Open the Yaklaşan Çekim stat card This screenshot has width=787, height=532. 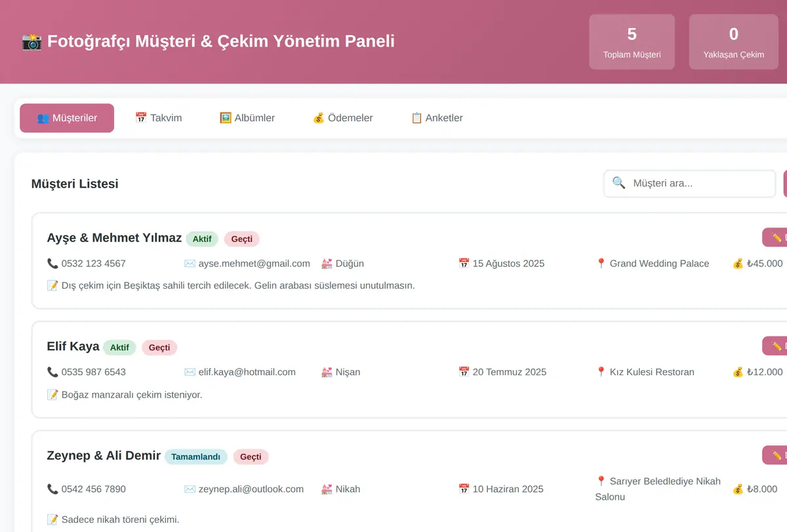coord(734,42)
